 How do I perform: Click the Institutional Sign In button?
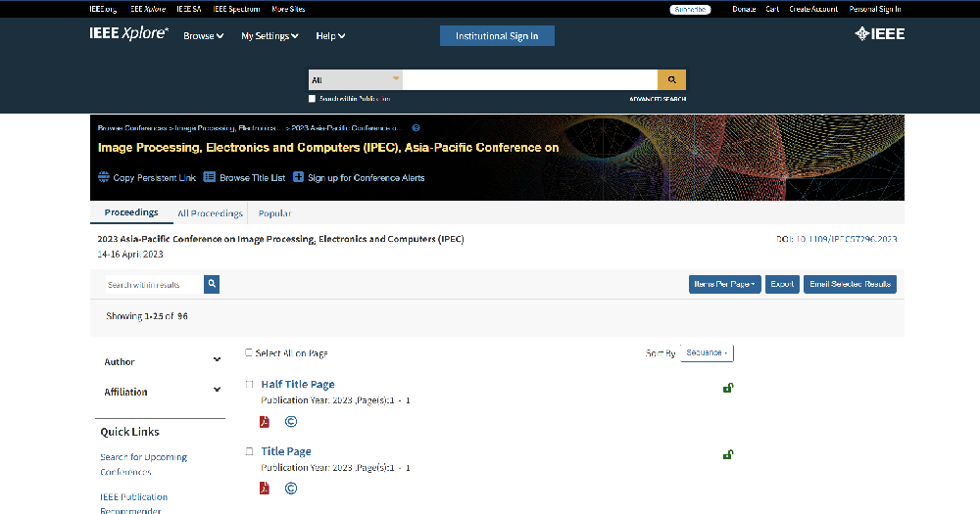(x=497, y=36)
